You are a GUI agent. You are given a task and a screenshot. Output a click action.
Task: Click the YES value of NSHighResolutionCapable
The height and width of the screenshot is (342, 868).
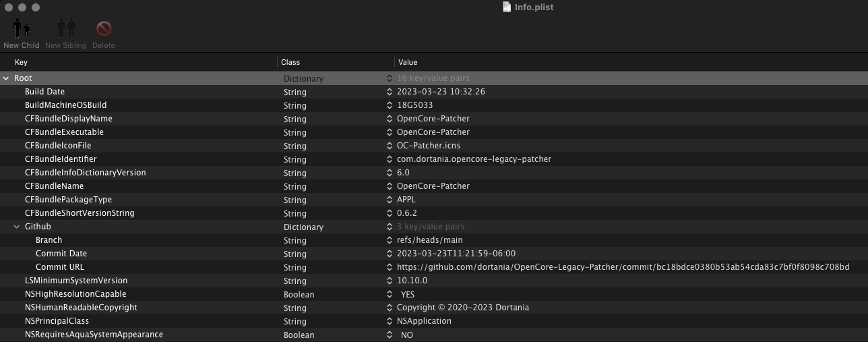point(408,295)
